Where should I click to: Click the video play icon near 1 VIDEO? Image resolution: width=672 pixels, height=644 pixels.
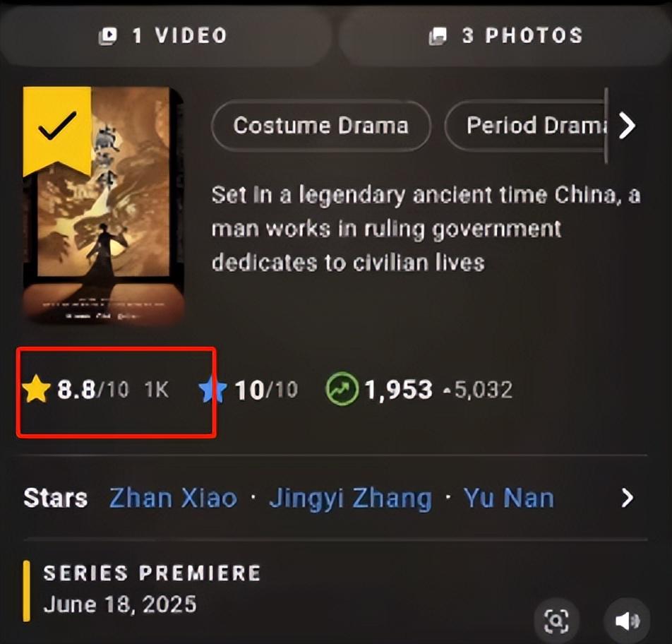click(x=107, y=35)
